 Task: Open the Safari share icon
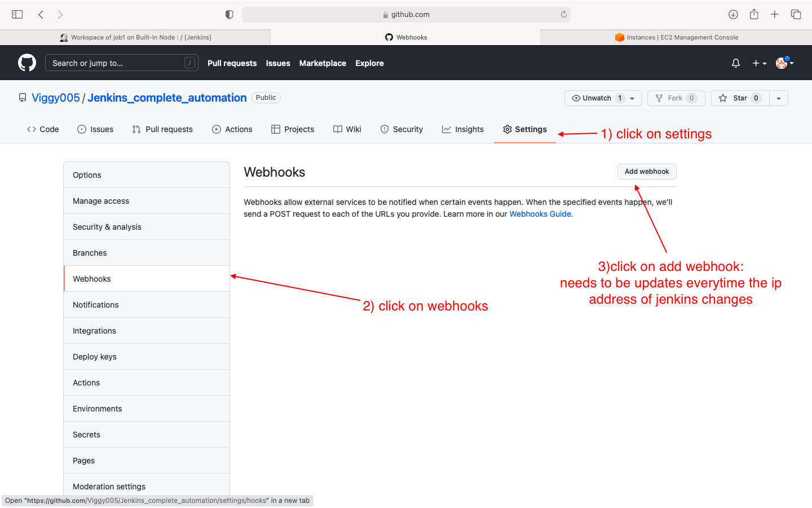[754, 14]
